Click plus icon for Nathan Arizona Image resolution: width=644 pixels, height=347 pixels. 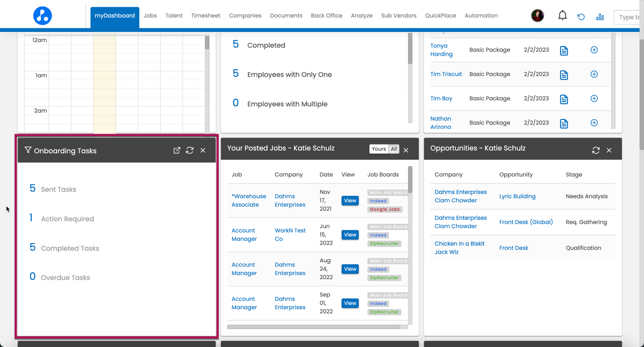coord(594,123)
